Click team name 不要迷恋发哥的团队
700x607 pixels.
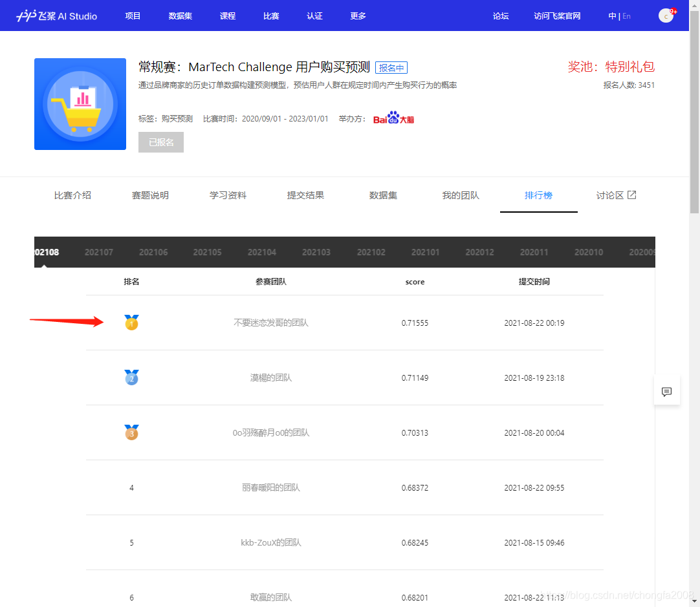[271, 323]
